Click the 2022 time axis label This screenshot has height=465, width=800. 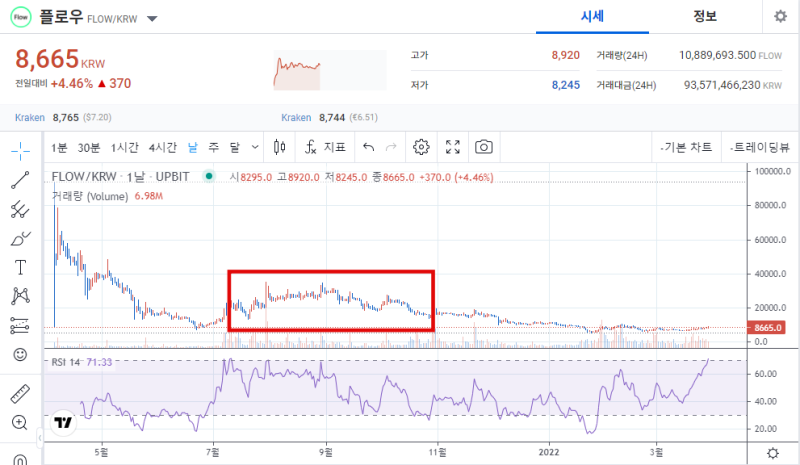pyautogui.click(x=549, y=452)
